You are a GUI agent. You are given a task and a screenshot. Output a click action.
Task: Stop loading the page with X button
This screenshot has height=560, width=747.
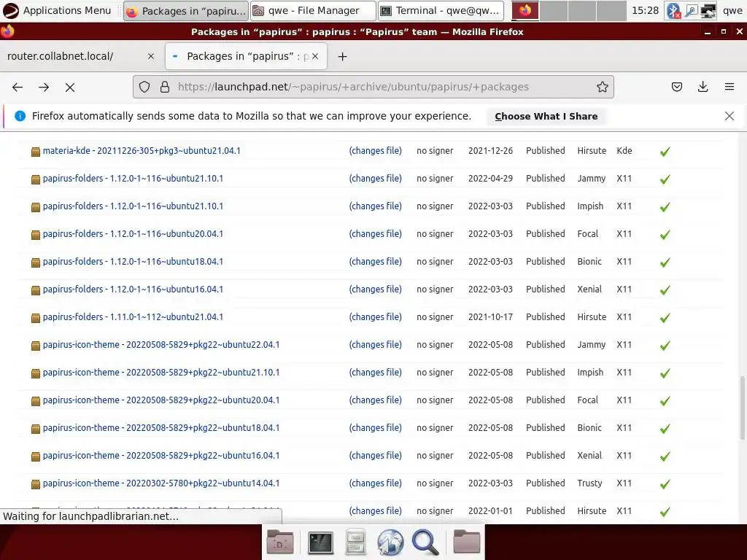pyautogui.click(x=70, y=87)
